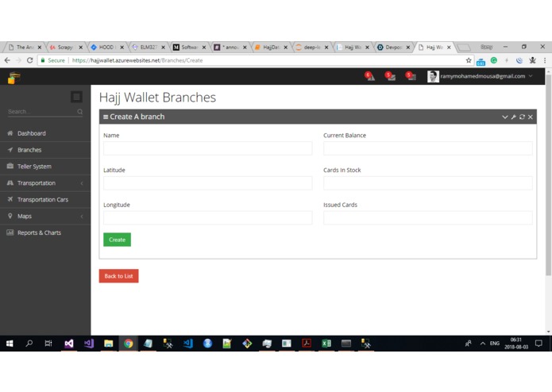Show hidden system tray icons
This screenshot has height=392, width=552.
click(483, 344)
